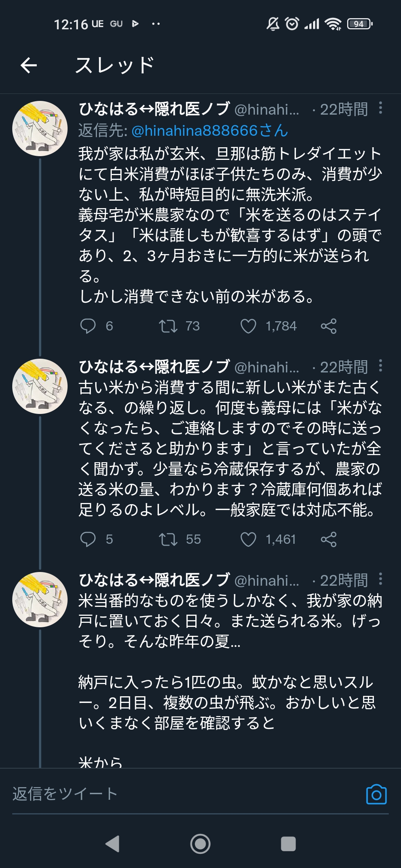Screen dimensions: 401x868
Task: Retweet the second tweet with 55 retweets
Action: (x=168, y=539)
